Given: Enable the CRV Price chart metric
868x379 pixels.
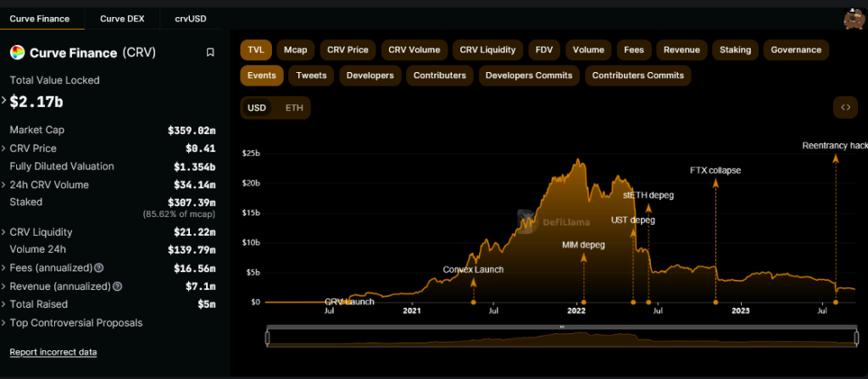Looking at the screenshot, I should (x=348, y=50).
